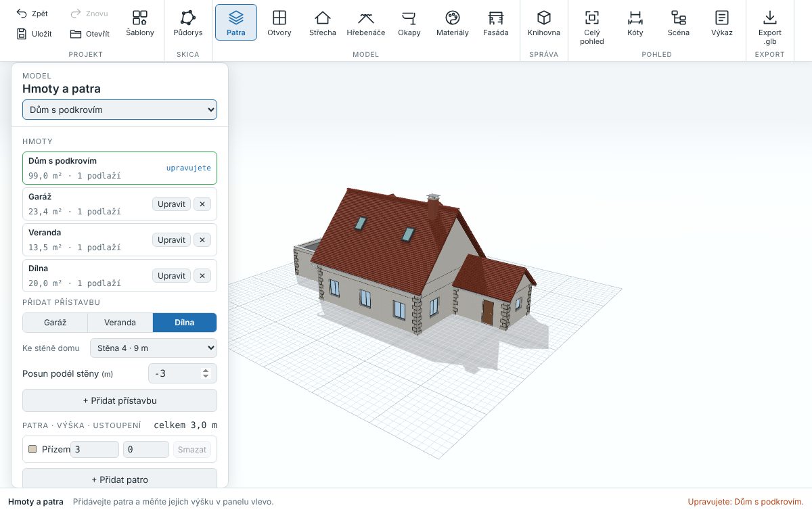Click the + Přidat patro button

(120, 480)
